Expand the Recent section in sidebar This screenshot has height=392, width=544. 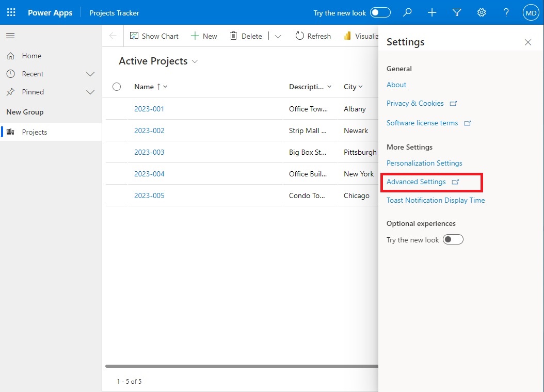click(90, 74)
